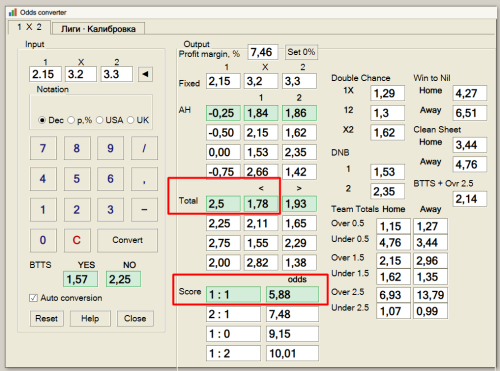Click the Score field 1 : 0

pos(233,334)
